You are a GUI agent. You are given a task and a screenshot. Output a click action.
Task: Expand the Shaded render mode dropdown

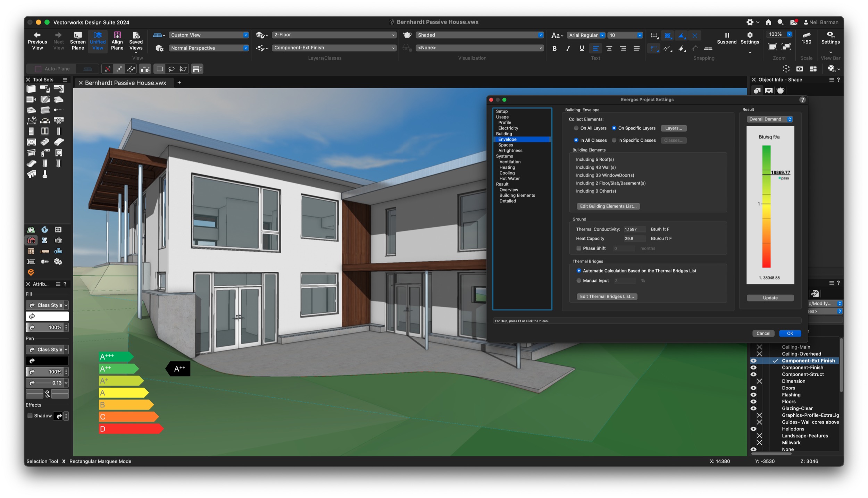480,35
